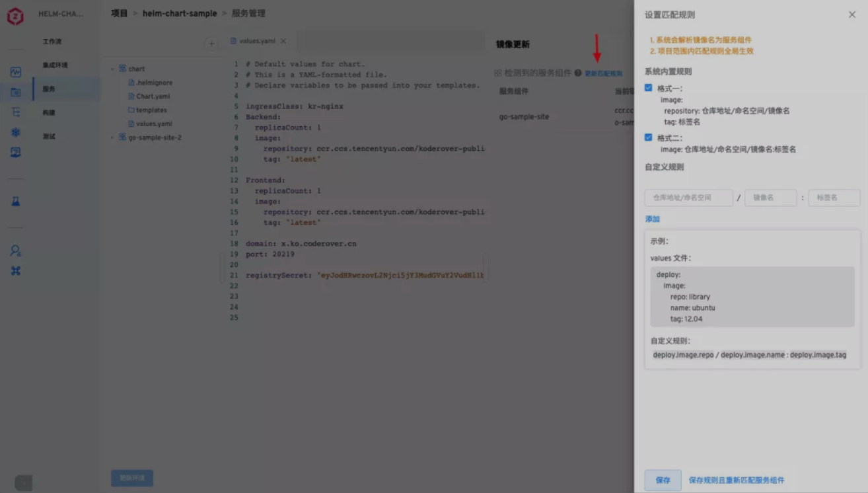Image resolution: width=868 pixels, height=493 pixels.
Task: Focus the 标签名 input field
Action: [x=834, y=198]
